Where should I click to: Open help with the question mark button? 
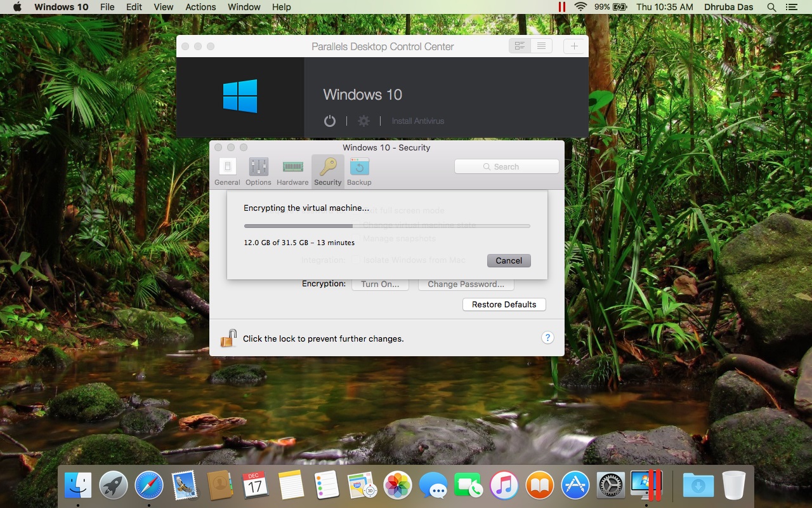click(x=547, y=338)
